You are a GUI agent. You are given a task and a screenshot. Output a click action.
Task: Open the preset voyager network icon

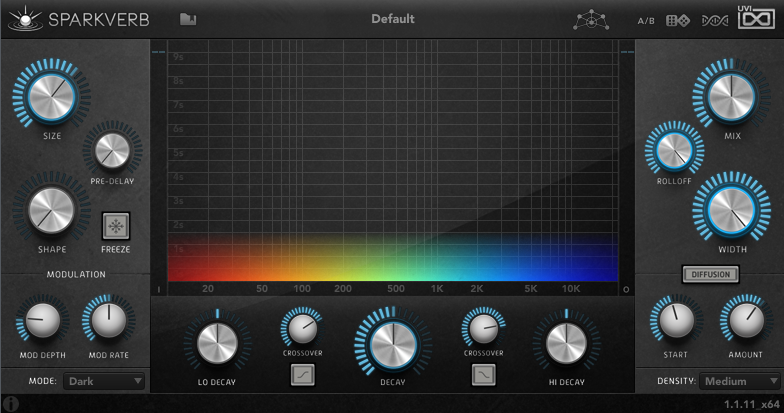click(x=590, y=19)
